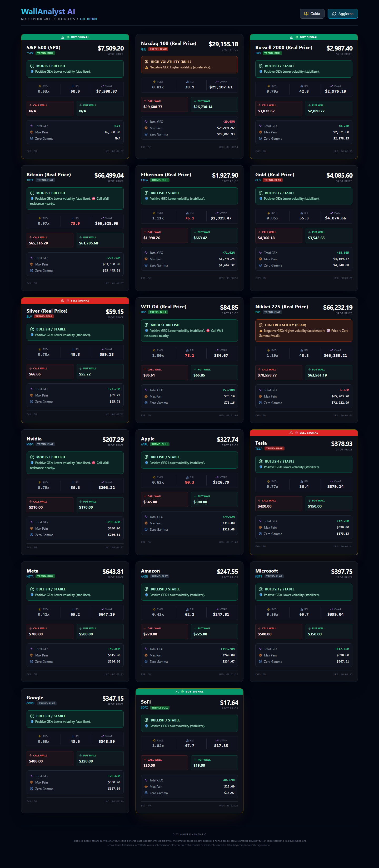Click the Max Pain target icon on Nvidia card

32,528
